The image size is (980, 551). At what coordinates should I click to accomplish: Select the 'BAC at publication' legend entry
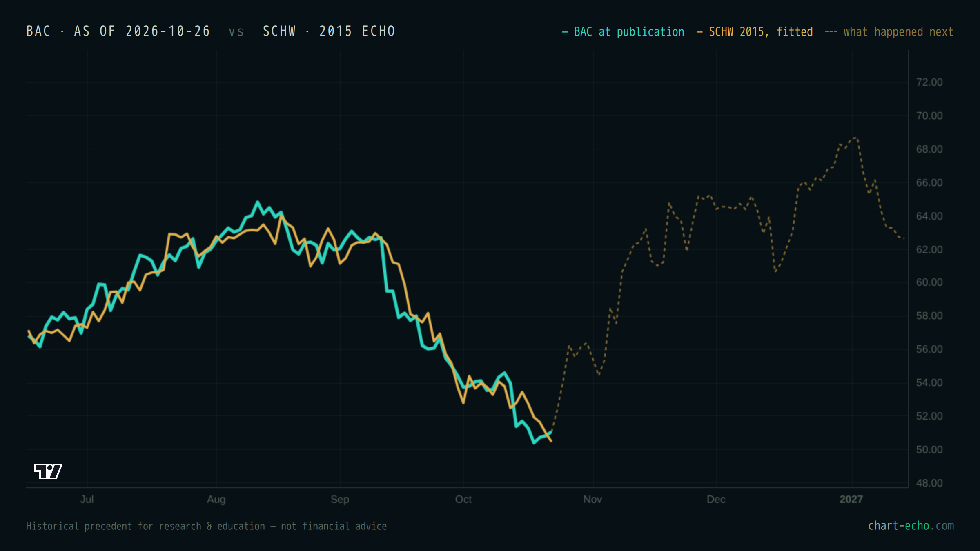pyautogui.click(x=623, y=32)
